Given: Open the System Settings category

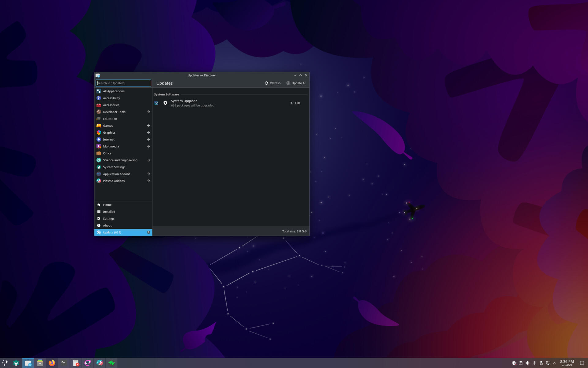Looking at the screenshot, I should click(x=123, y=167).
